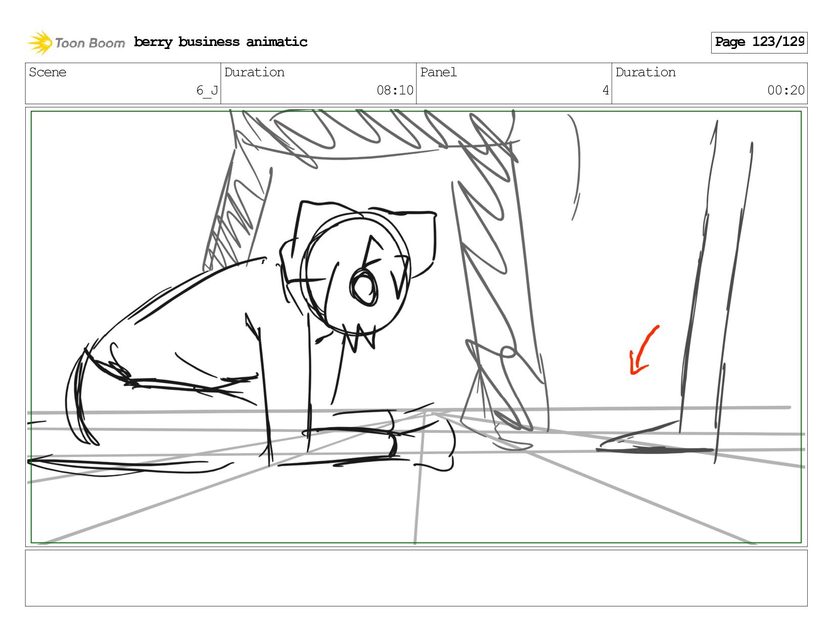Click the 'Duration' label next to Scene
The height and width of the screenshot is (644, 834).
pos(254,72)
